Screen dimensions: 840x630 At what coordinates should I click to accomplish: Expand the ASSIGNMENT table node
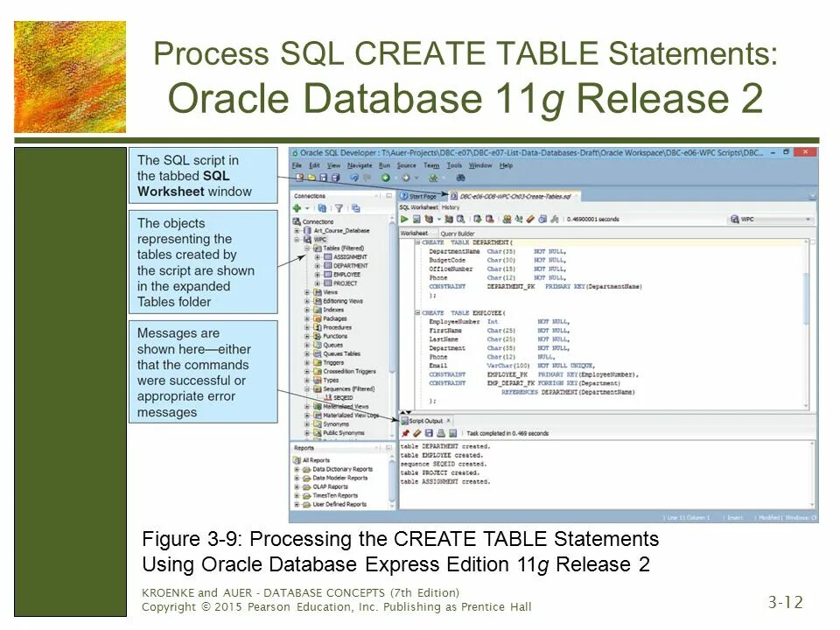point(317,257)
